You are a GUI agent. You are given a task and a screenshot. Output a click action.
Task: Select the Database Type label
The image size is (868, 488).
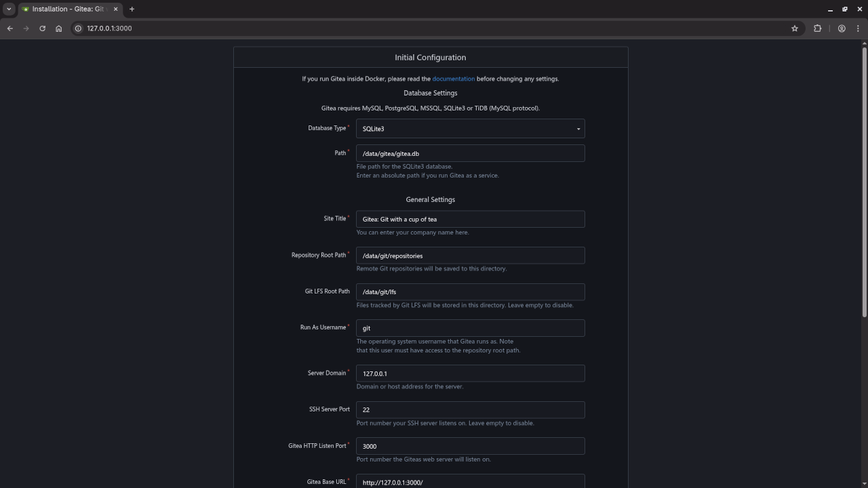(x=327, y=128)
